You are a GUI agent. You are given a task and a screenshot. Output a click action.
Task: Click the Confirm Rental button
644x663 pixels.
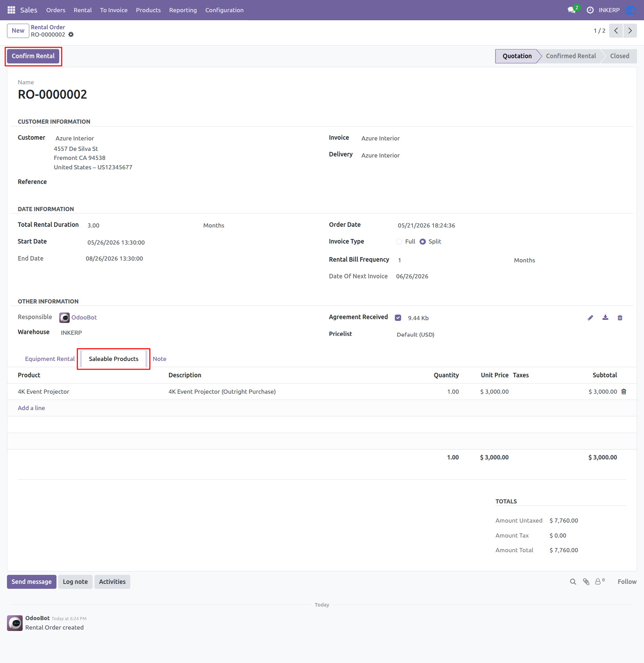(33, 56)
